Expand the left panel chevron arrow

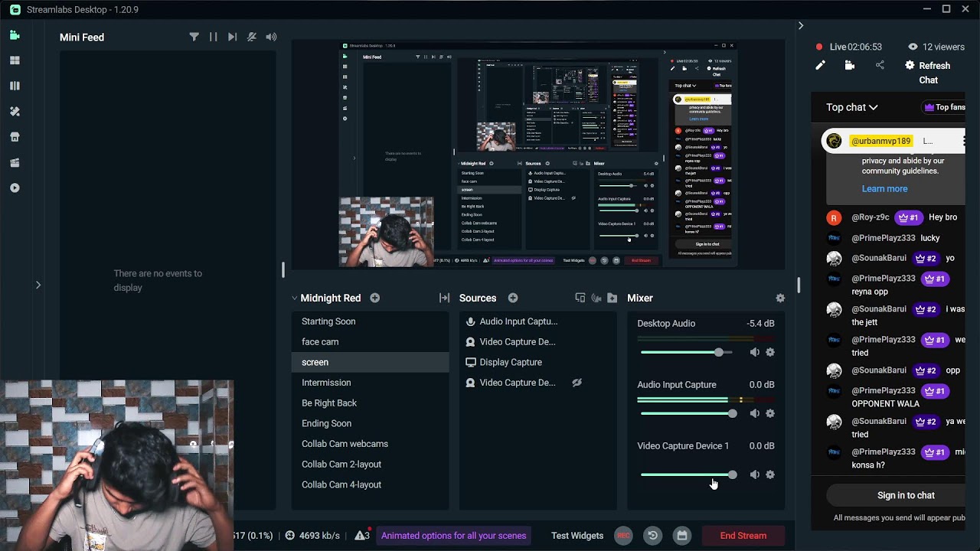[38, 285]
